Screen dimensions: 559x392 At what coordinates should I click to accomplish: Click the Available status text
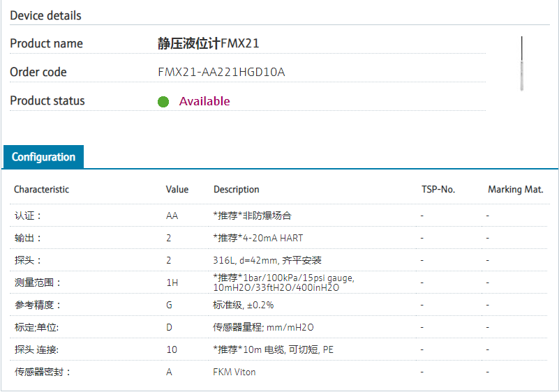[204, 101]
